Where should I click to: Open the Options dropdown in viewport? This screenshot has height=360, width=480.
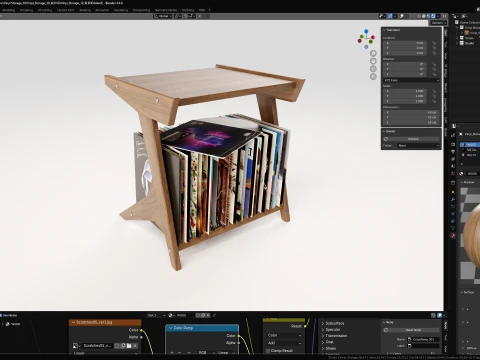pos(437,23)
